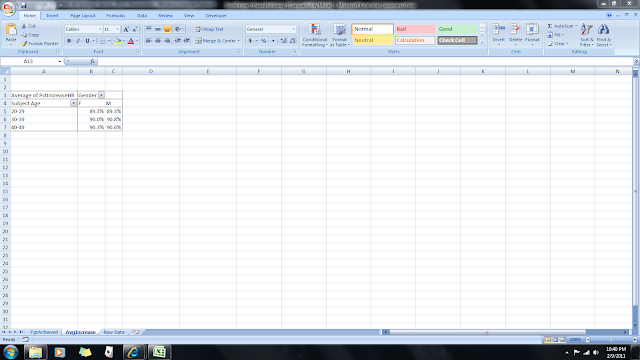Image resolution: width=640 pixels, height=360 pixels.
Task: Apply the Neutral cell style
Action: coord(373,40)
